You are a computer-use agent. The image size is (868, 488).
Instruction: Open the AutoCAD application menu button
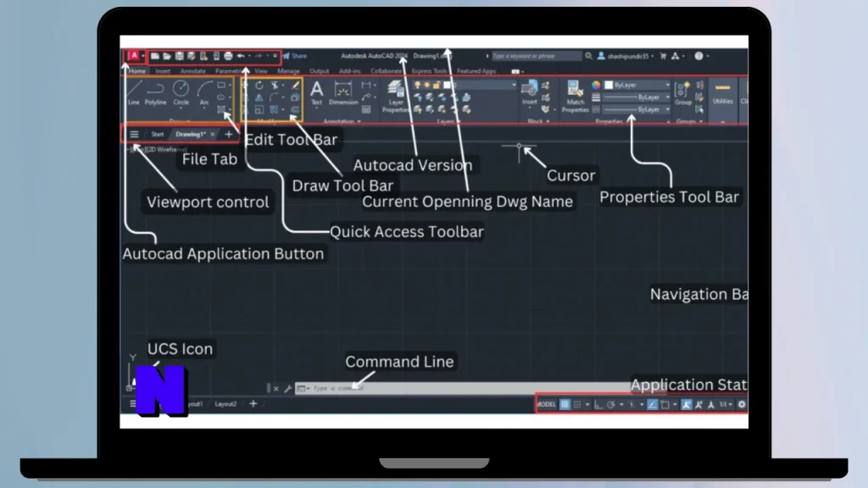(x=134, y=56)
